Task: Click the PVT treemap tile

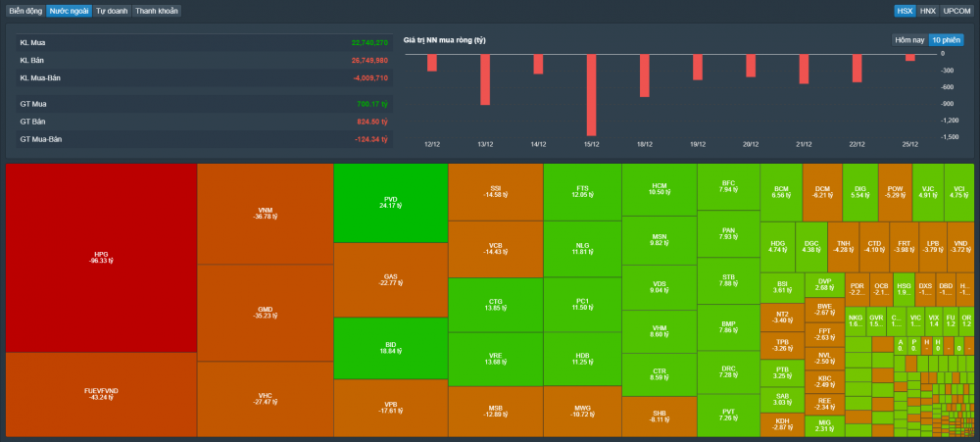Action: coord(728,416)
